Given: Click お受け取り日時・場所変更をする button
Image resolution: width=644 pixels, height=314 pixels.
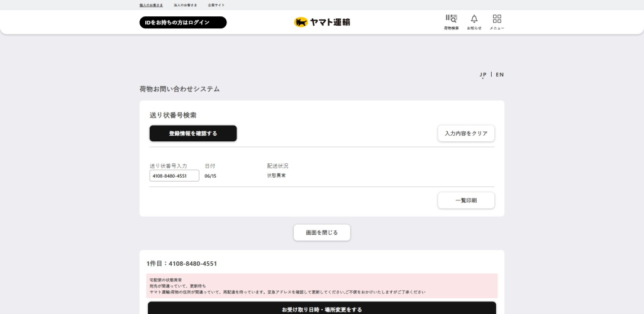Looking at the screenshot, I should 322,309.
